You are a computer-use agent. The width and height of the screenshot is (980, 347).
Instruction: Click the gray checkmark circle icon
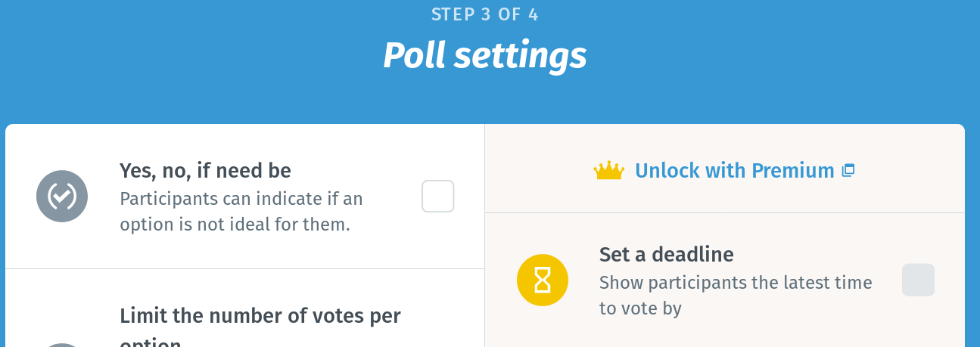click(x=62, y=197)
